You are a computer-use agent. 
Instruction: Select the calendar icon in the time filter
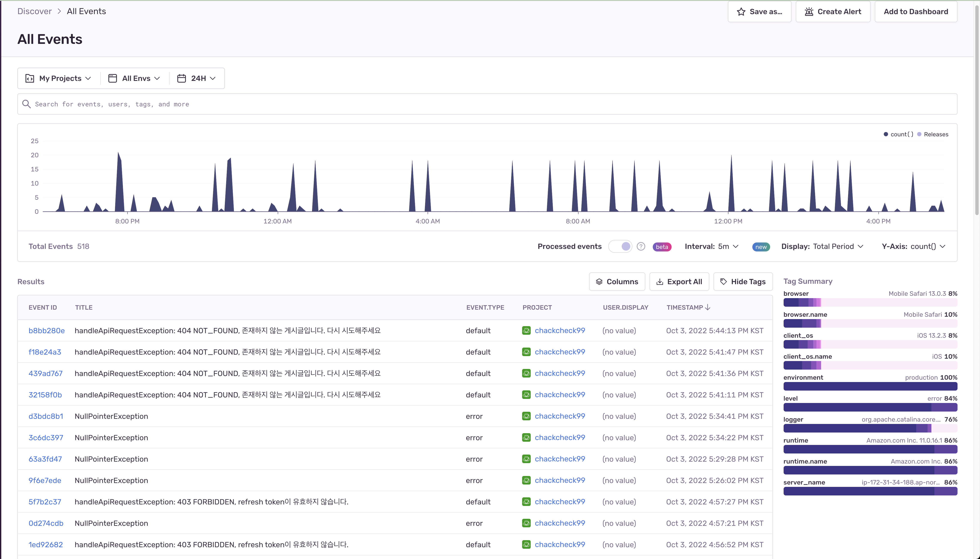click(x=182, y=78)
